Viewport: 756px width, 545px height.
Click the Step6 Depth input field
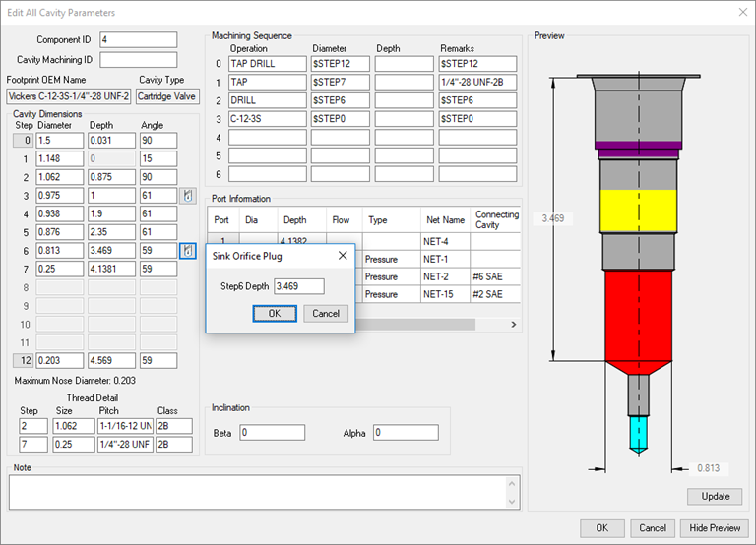[298, 286]
